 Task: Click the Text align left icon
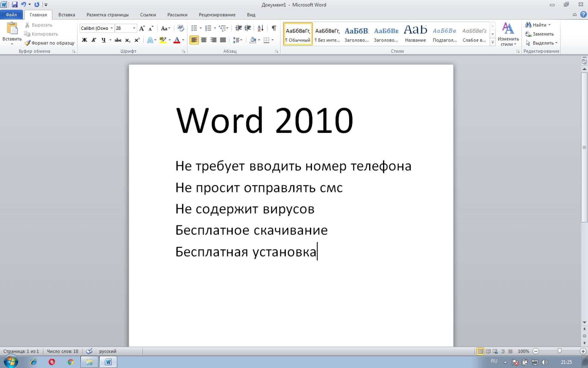click(194, 40)
